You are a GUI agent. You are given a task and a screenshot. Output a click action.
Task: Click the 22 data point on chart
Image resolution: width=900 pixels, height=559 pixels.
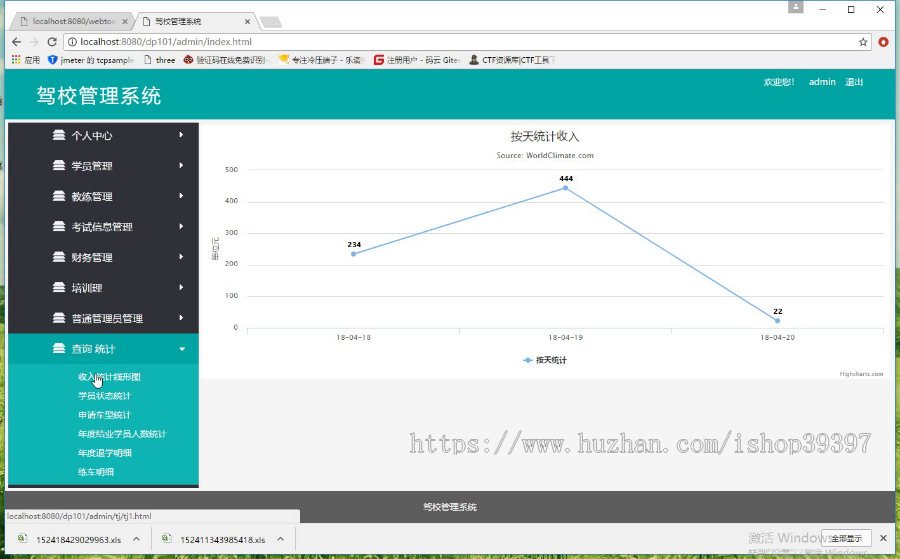click(777, 321)
